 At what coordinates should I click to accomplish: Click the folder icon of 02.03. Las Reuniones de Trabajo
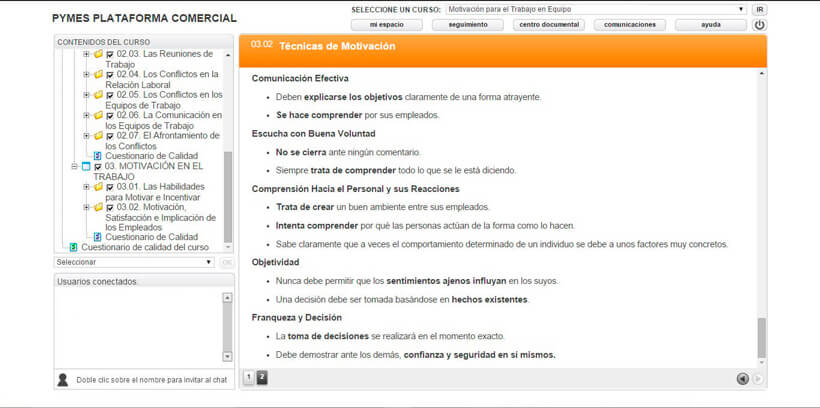pos(98,54)
